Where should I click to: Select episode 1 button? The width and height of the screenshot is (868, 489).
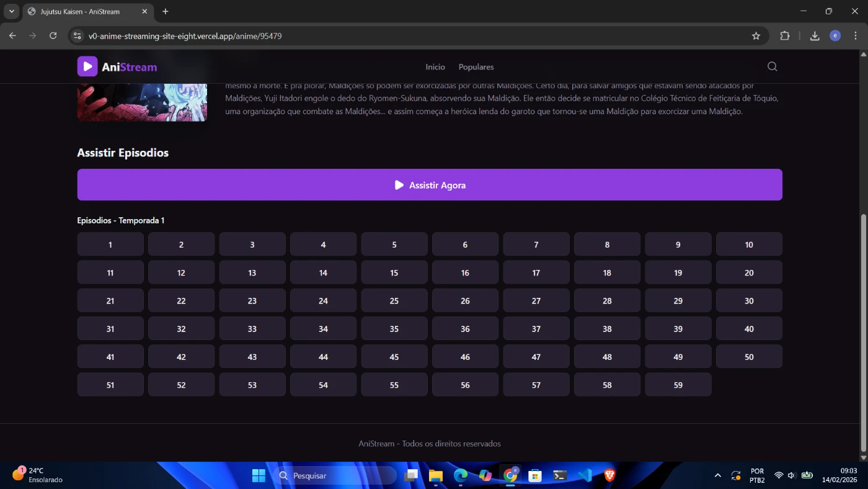pos(110,244)
